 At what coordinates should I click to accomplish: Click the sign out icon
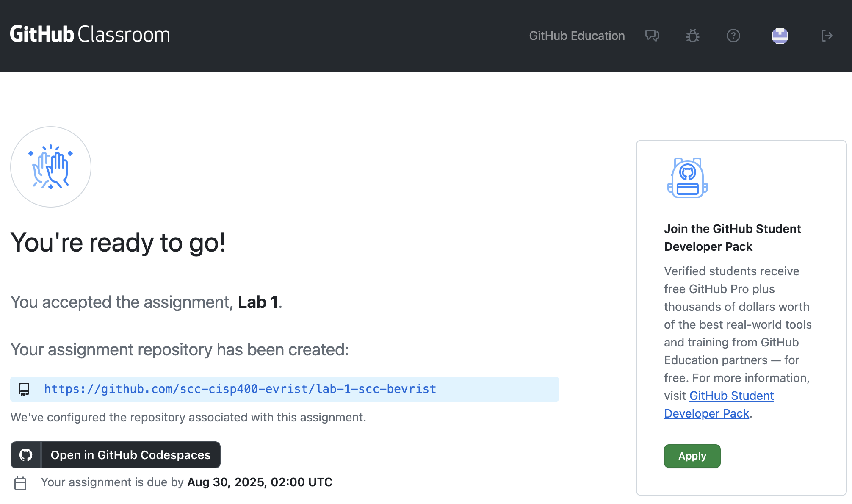point(827,36)
